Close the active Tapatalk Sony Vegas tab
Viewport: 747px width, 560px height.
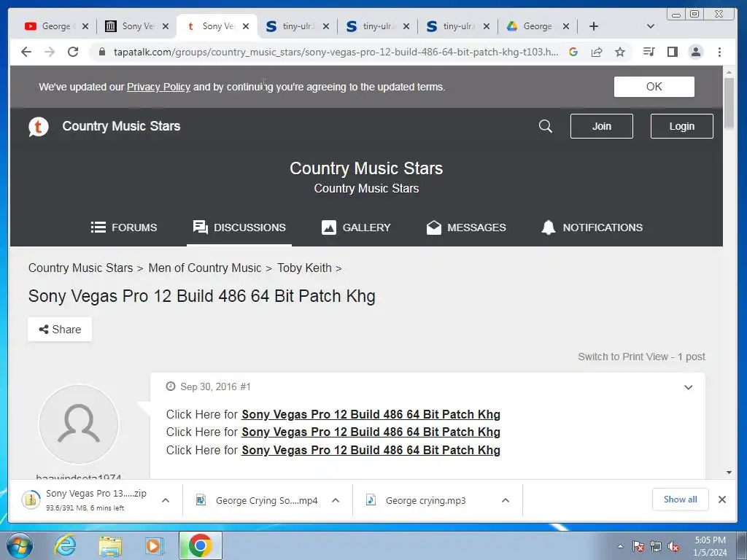[246, 26]
